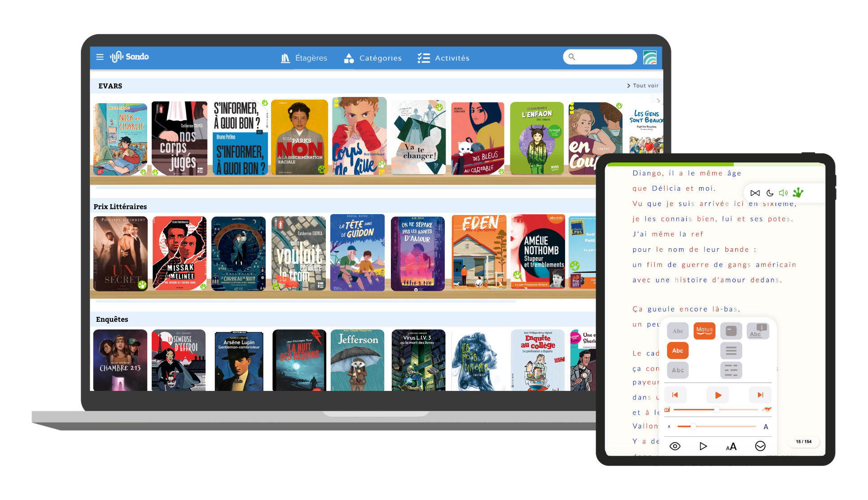Image resolution: width=868 pixels, height=500 pixels.
Task: Click the snail slow-speed icon
Action: (667, 410)
